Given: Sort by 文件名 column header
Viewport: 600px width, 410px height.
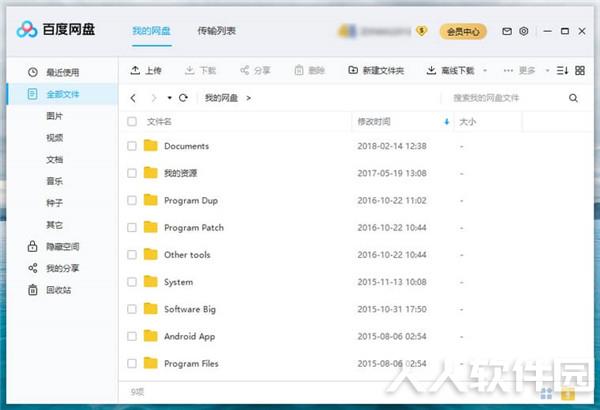Looking at the screenshot, I should [x=159, y=122].
